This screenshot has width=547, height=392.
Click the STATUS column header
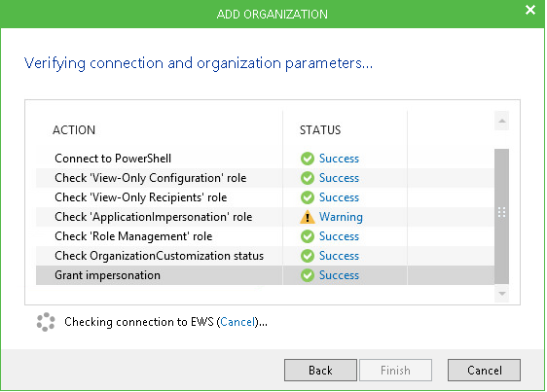click(320, 130)
